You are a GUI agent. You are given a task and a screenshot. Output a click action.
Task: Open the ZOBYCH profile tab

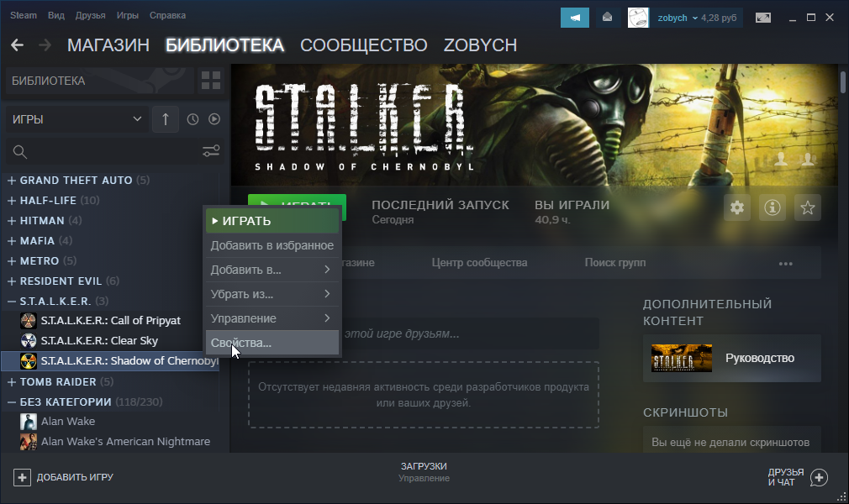[480, 45]
